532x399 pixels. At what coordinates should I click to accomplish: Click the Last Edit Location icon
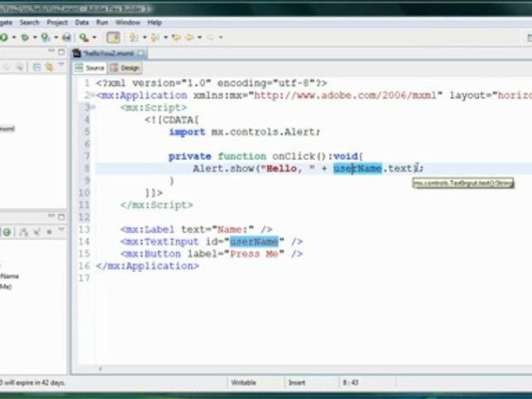point(176,37)
